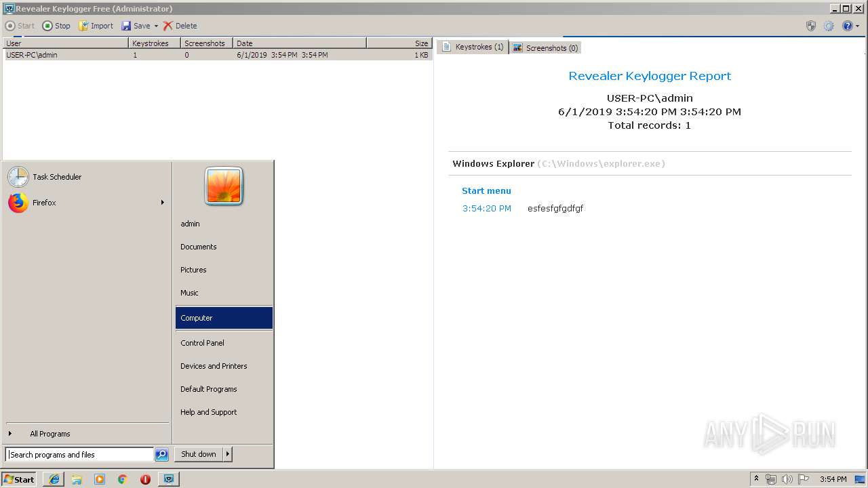Image resolution: width=868 pixels, height=488 pixels.
Task: Open Pictures from Start menu
Action: (224, 270)
